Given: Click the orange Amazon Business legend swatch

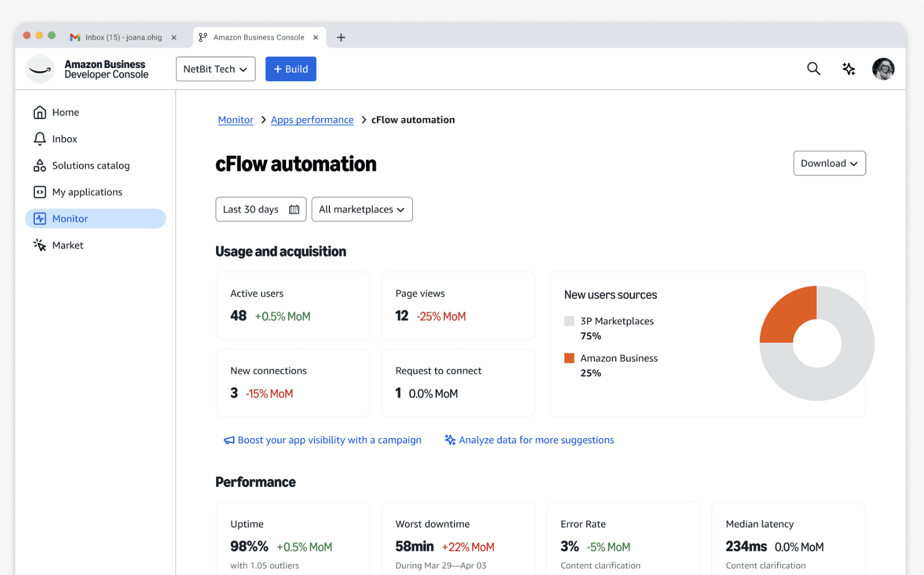Looking at the screenshot, I should click(x=569, y=358).
